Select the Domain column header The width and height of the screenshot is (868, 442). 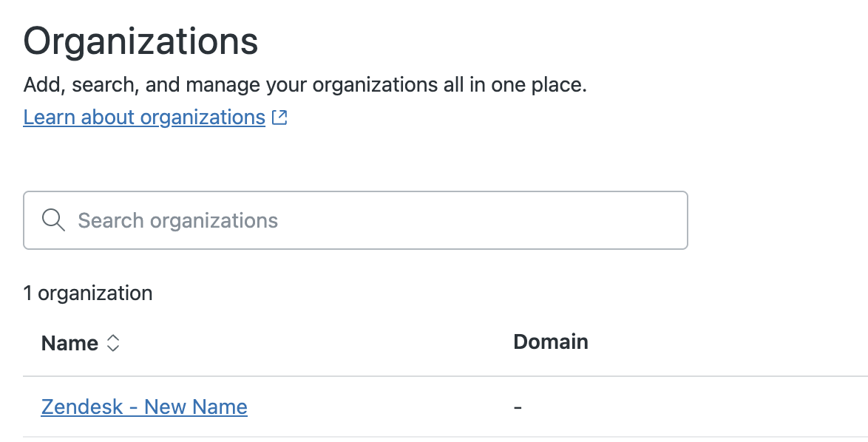tap(551, 341)
